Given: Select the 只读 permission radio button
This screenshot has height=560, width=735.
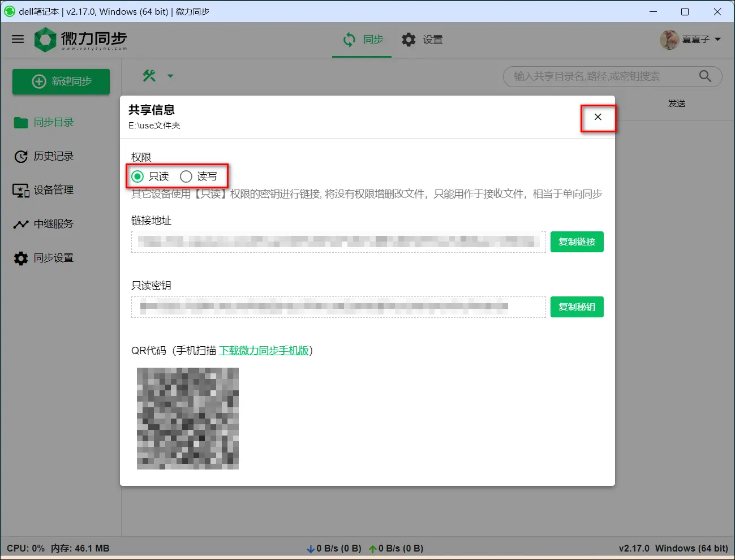Looking at the screenshot, I should [137, 176].
